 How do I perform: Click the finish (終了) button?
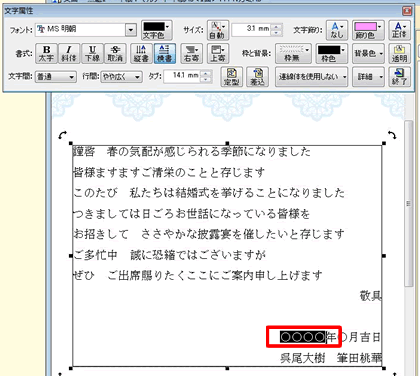click(399, 77)
